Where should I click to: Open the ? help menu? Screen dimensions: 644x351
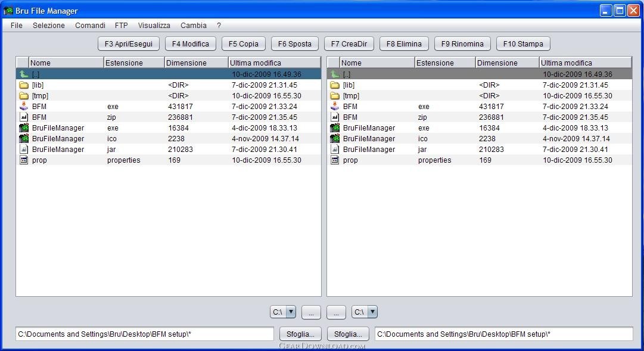tap(219, 26)
